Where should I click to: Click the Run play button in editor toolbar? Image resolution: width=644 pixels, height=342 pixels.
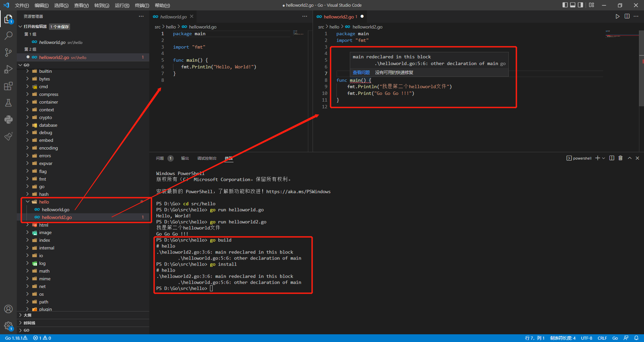[x=618, y=16]
